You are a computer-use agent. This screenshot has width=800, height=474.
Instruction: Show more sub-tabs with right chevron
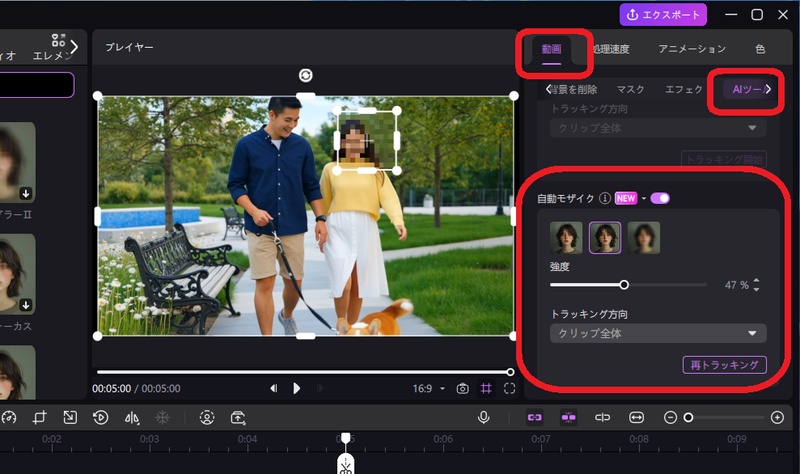pos(768,89)
